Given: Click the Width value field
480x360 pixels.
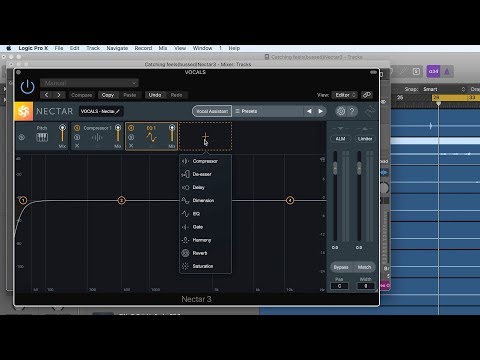Looking at the screenshot, I should pos(365,286).
